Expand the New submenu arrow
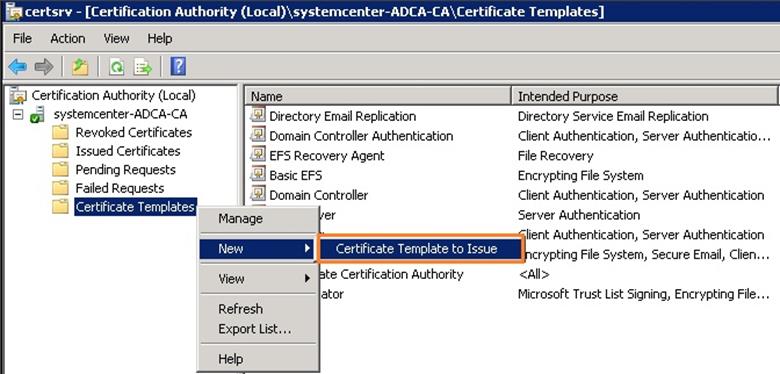Viewport: 780px width, 374px height. (308, 249)
